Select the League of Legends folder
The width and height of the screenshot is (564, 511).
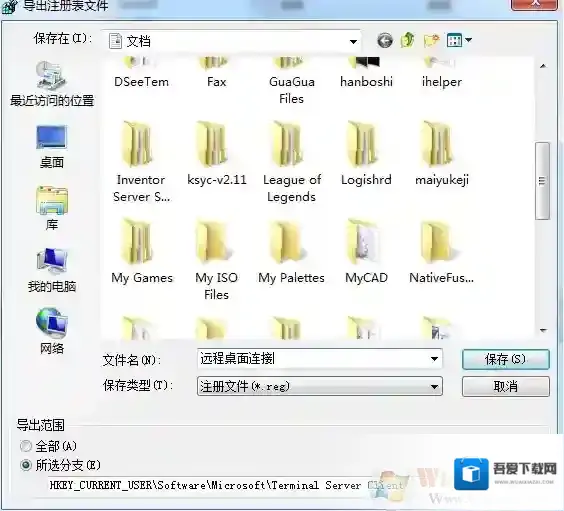coord(292,162)
